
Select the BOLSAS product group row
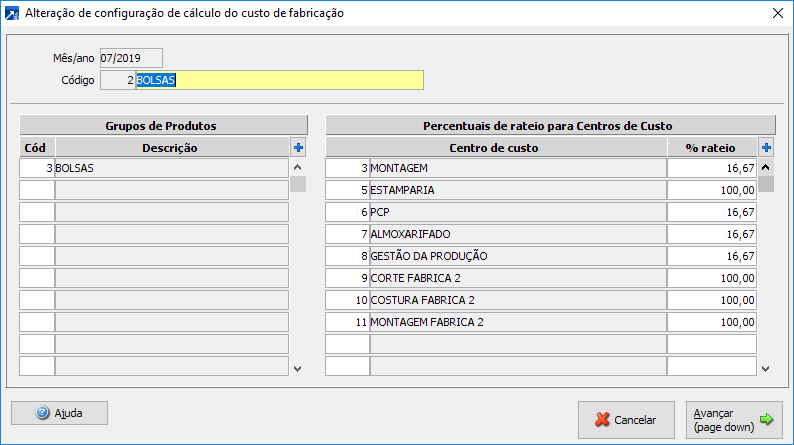171,168
